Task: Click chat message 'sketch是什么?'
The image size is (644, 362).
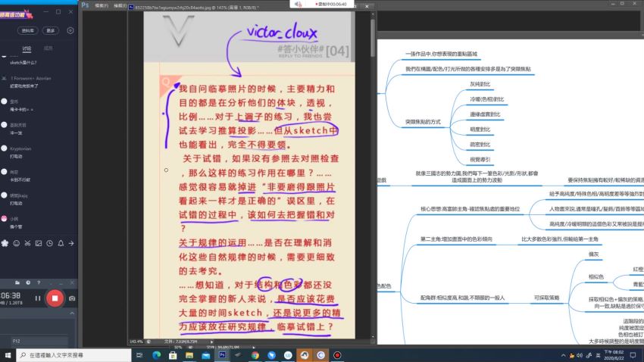Action: (23, 63)
